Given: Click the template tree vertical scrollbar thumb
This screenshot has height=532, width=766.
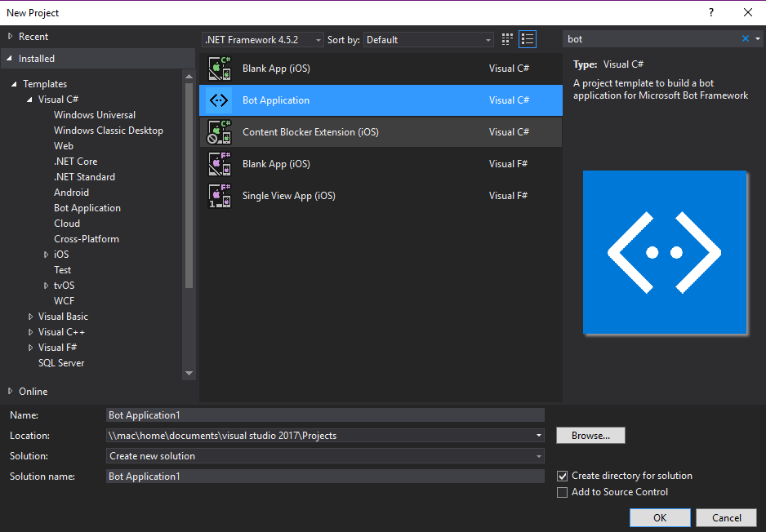Looking at the screenshot, I should point(189,185).
